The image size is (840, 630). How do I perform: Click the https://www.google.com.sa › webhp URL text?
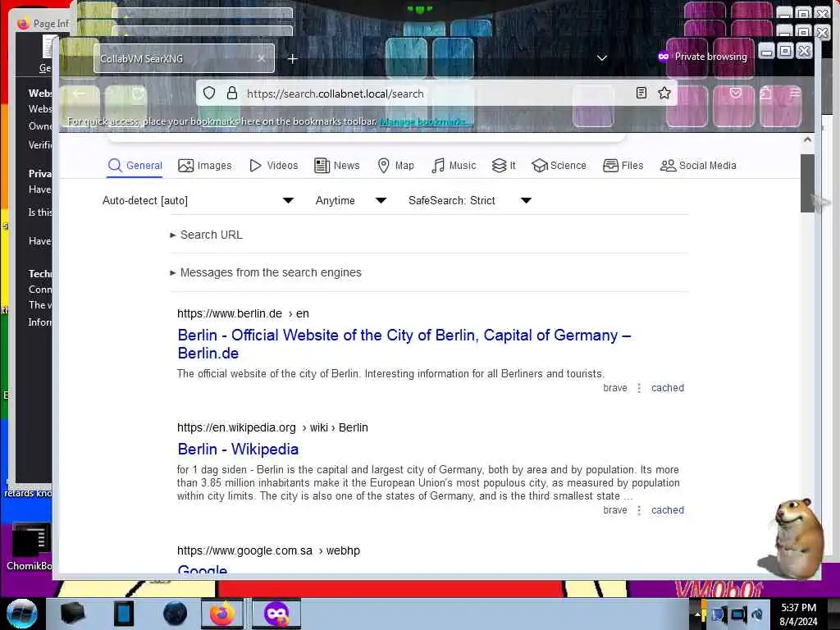click(268, 550)
